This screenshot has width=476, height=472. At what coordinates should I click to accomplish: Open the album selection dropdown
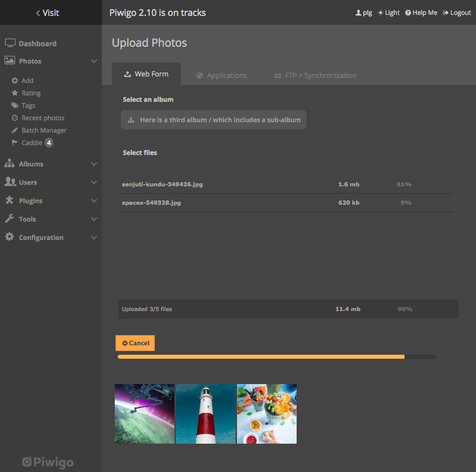214,120
